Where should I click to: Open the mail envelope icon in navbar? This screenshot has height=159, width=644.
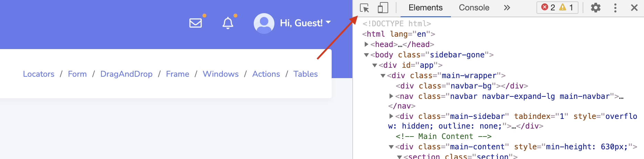[195, 23]
